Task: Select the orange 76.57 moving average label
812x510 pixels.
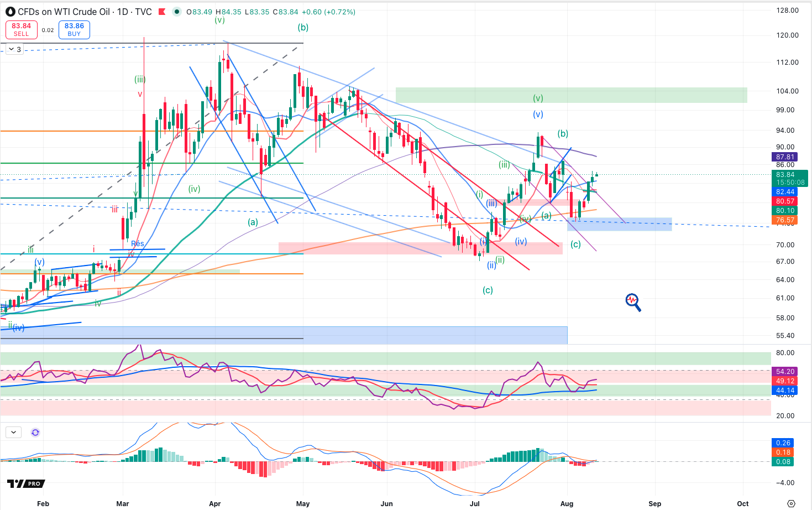Action: tap(785, 220)
